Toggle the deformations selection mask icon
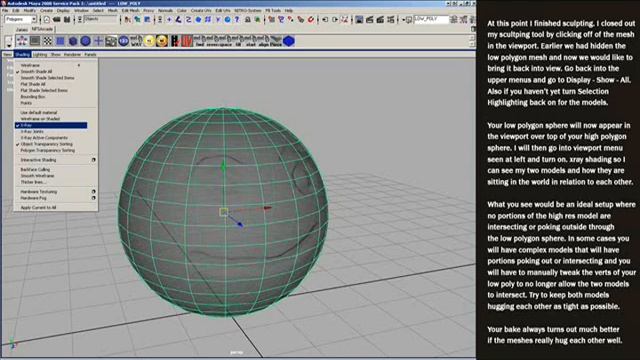The height and width of the screenshot is (360, 640). pos(208,19)
